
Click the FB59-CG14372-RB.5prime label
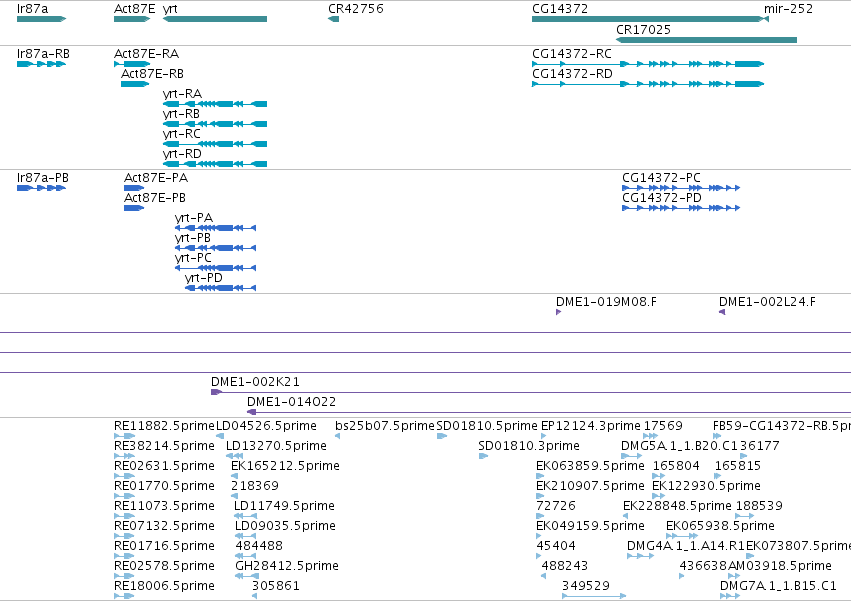(782, 426)
